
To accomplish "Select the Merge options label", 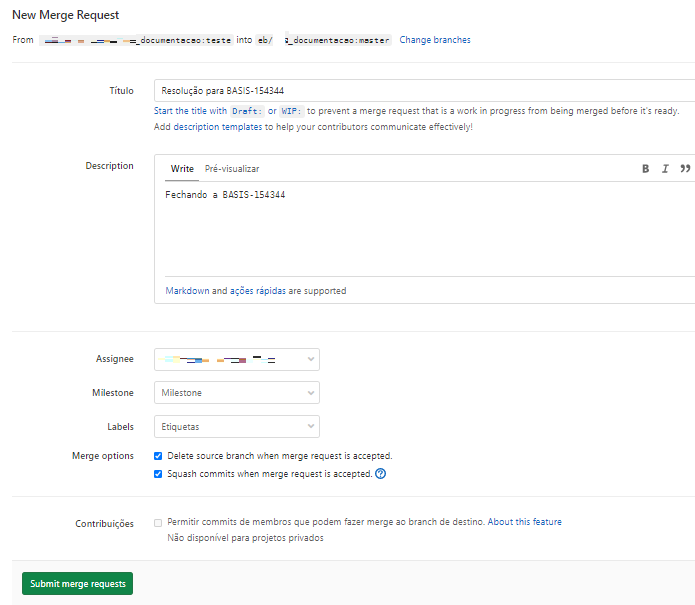I will pos(103,456).
